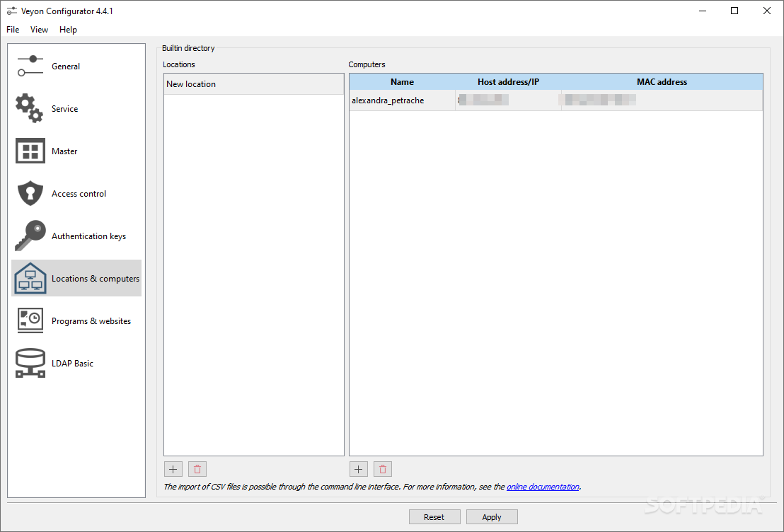Open the Authentication keys key icon
The image size is (784, 532).
pyautogui.click(x=30, y=236)
